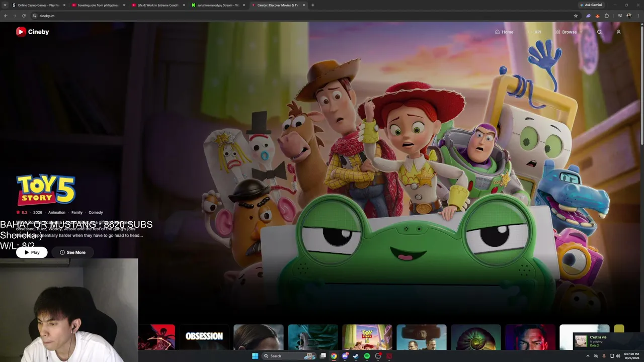Image resolution: width=644 pixels, height=362 pixels.
Task: Select the spiral shell poster thumbnail
Action: tap(476, 337)
